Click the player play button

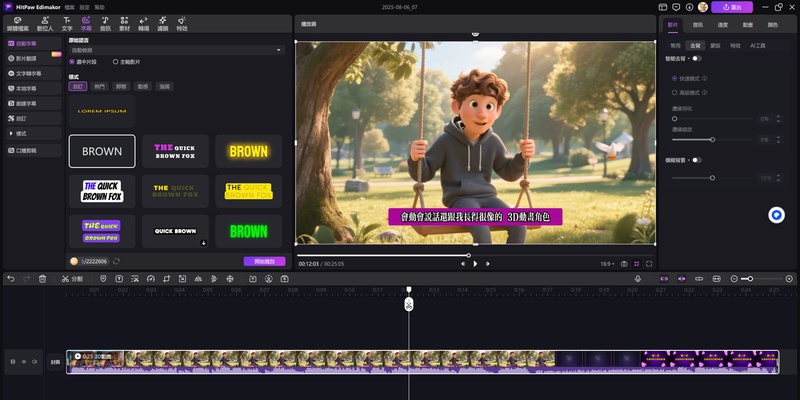[475, 264]
